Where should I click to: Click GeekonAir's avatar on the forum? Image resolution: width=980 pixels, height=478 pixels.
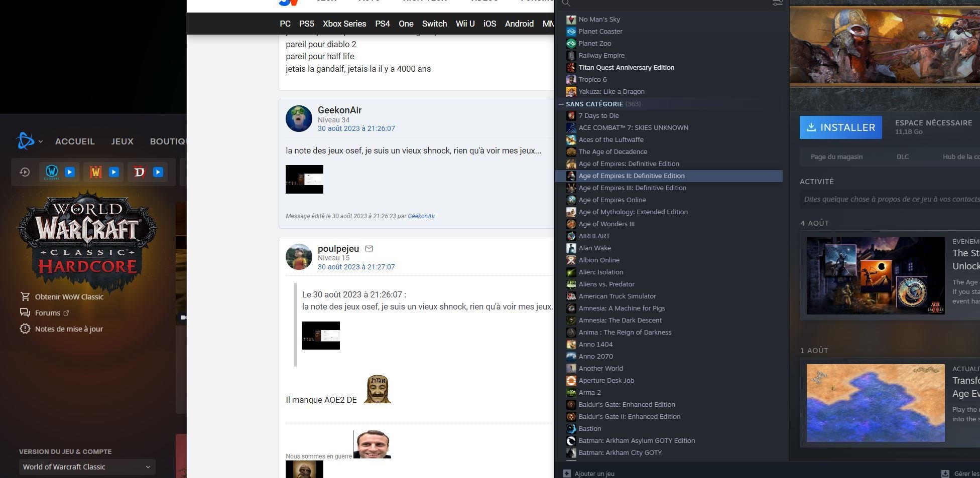coord(299,119)
